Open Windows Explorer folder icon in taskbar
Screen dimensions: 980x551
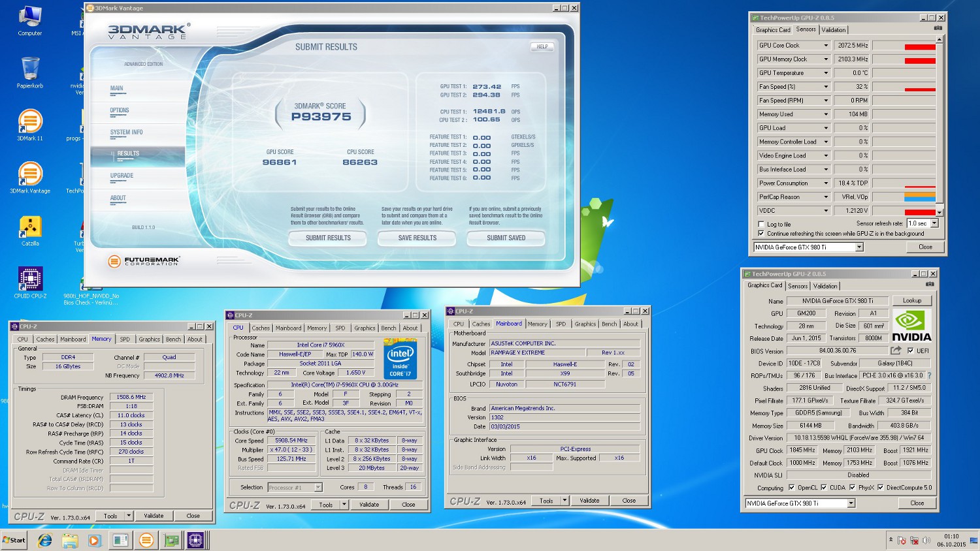70,540
